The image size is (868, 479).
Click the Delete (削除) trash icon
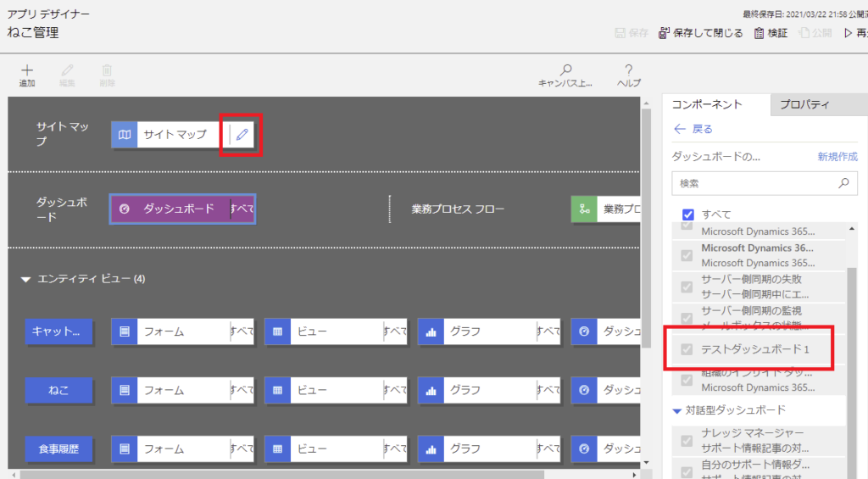pos(107,70)
